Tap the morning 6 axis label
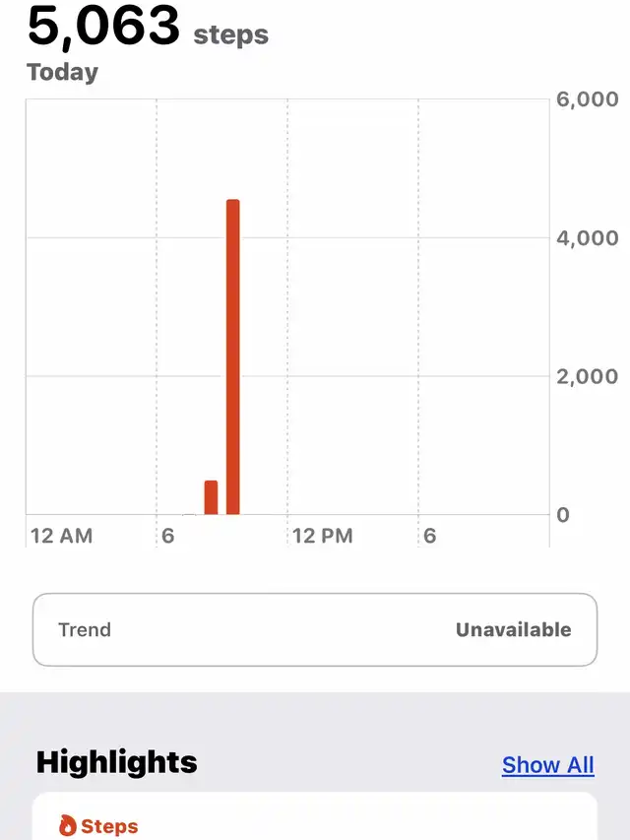630x840 pixels. tap(167, 536)
